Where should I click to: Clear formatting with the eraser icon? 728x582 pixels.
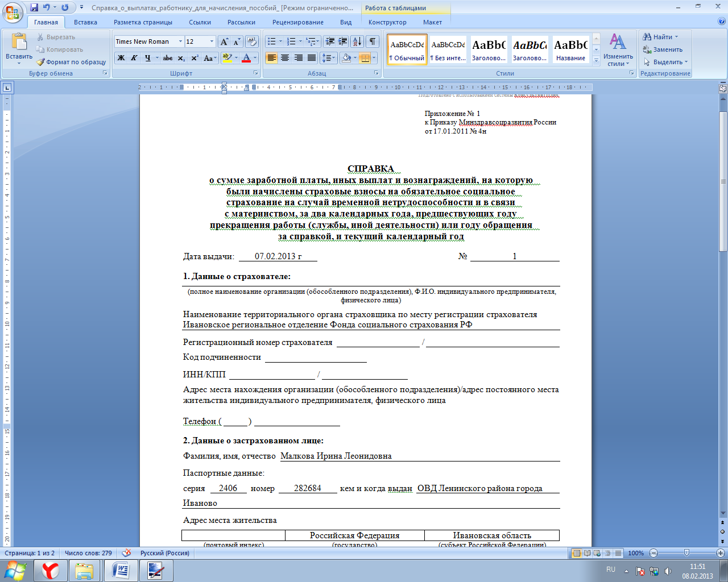pyautogui.click(x=252, y=41)
